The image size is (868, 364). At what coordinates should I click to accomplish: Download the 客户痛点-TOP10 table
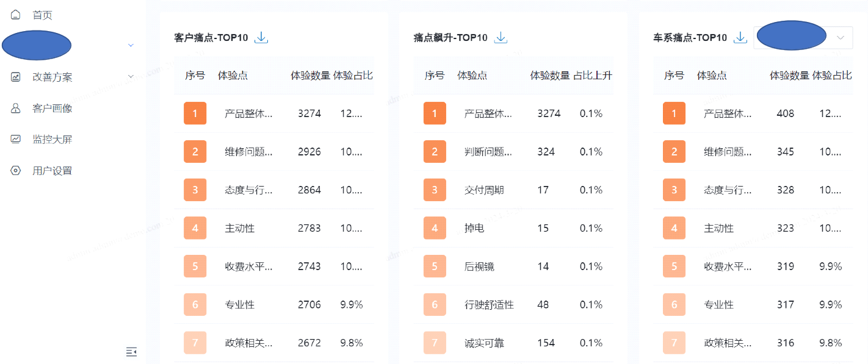261,38
